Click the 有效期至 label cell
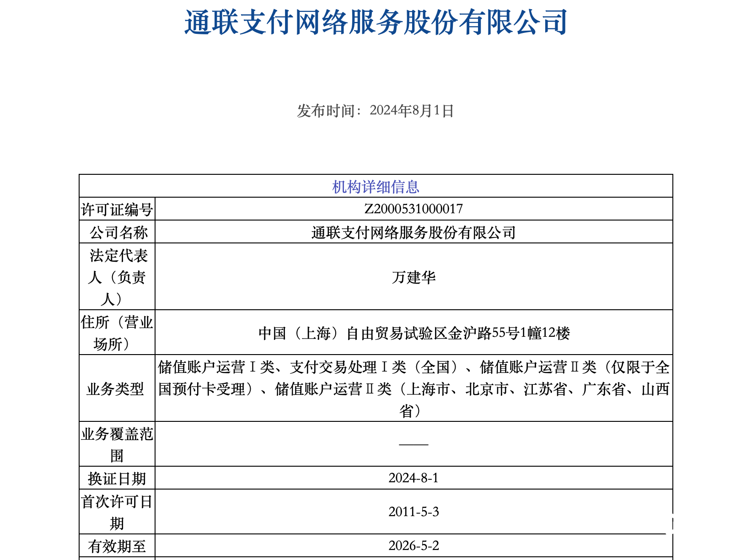The image size is (741, 560). [117, 546]
